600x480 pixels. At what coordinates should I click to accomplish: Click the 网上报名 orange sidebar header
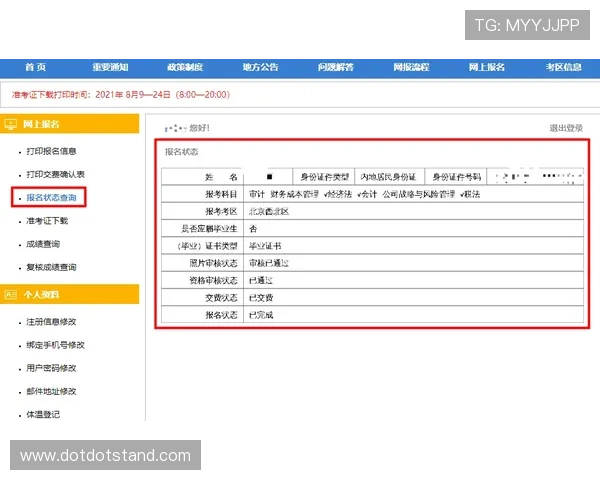click(70, 124)
